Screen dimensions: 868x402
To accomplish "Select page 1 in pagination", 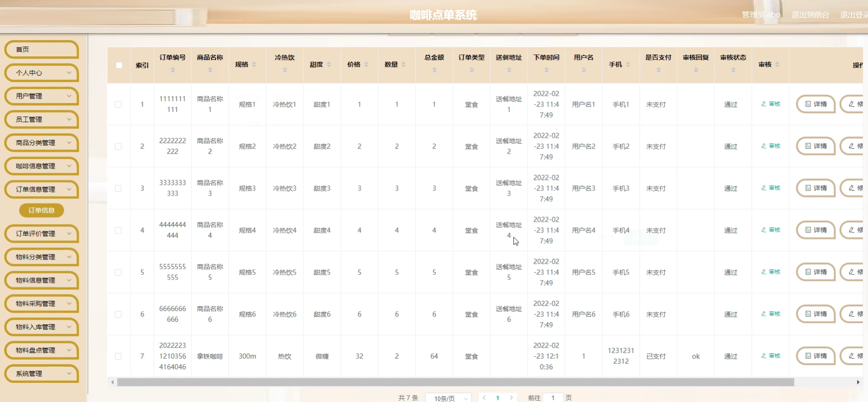I will coord(498,398).
